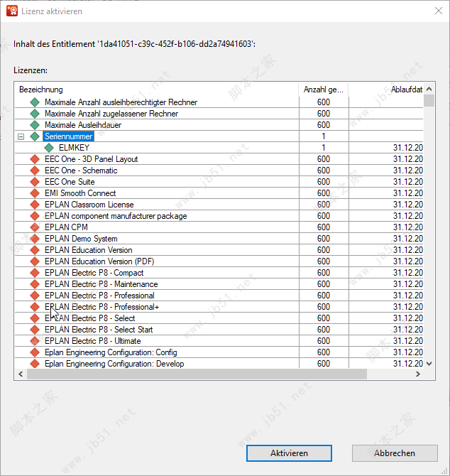This screenshot has height=476, width=450.
Task: Click the red diamond beside EPLAN CPM
Action: (35, 227)
